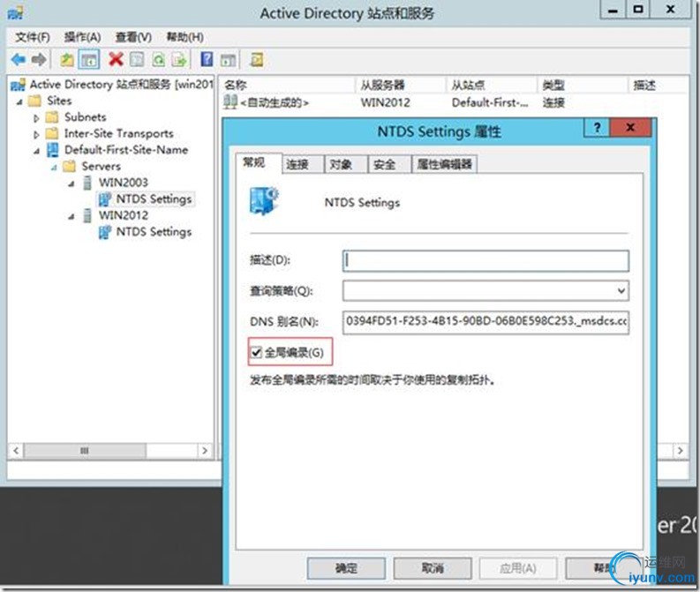This screenshot has width=700, height=592.
Task: Collapse the WIN2003 server node
Action: 72,184
